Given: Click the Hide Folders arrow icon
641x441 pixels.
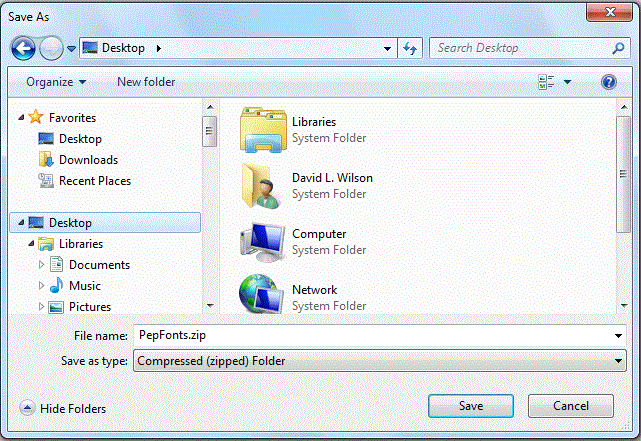Looking at the screenshot, I should (27, 408).
